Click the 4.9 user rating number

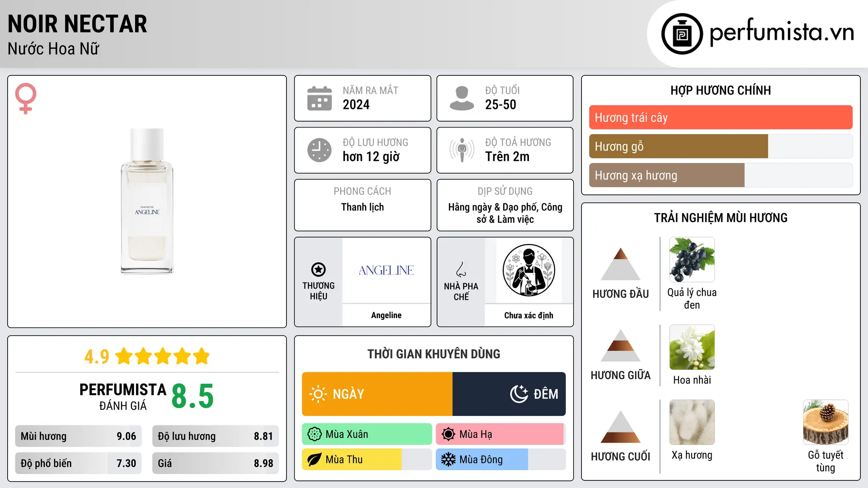point(97,357)
